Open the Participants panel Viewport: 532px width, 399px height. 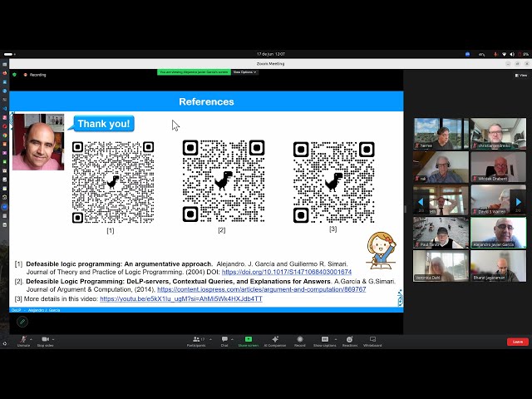[x=196, y=340]
